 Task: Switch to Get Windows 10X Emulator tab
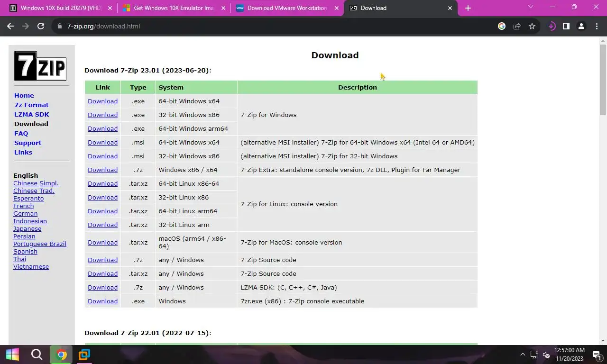point(174,8)
